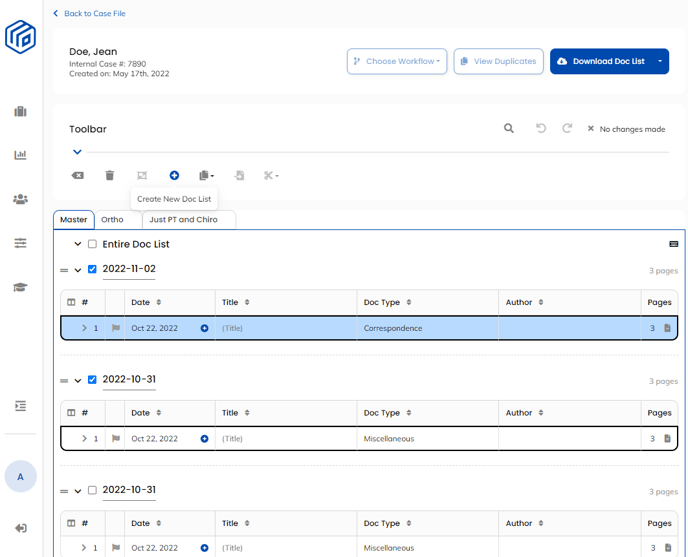Open the graduation cap training icon
The height and width of the screenshot is (557, 688).
point(20,287)
